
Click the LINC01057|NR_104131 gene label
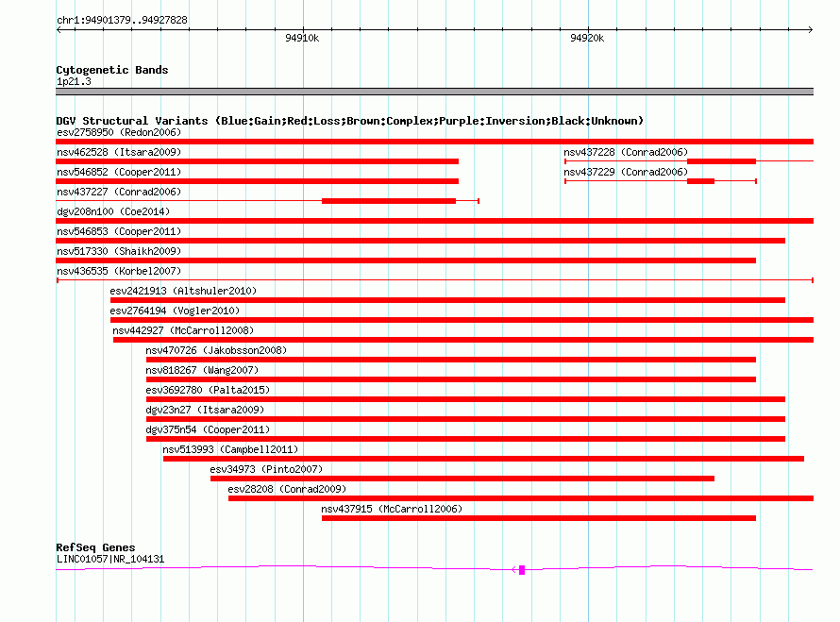click(x=110, y=560)
